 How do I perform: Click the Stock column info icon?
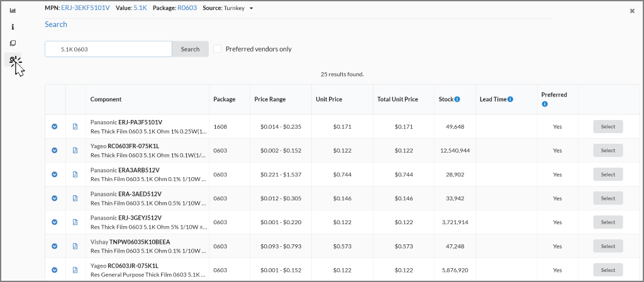(x=457, y=99)
